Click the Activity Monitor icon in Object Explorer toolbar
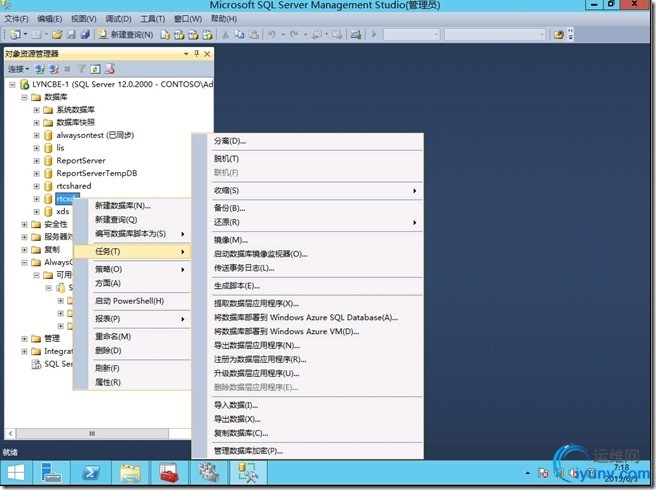 [x=110, y=69]
